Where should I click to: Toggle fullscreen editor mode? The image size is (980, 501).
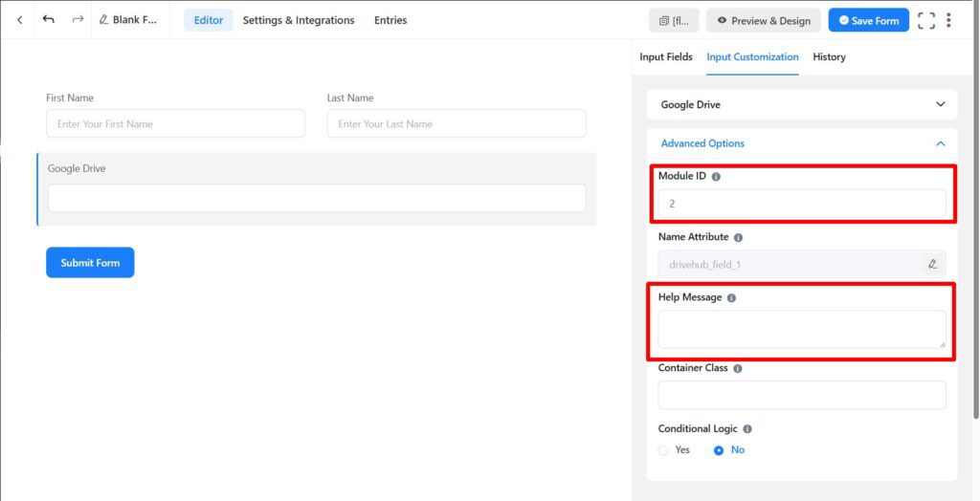pos(926,21)
